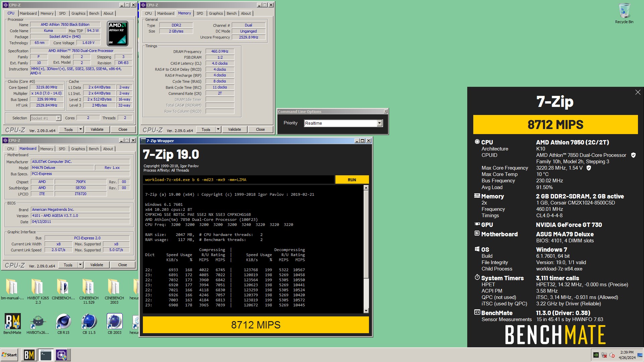Click Validate in Mainboard-tab CPU-Z window
The image size is (644, 362).
click(97, 265)
